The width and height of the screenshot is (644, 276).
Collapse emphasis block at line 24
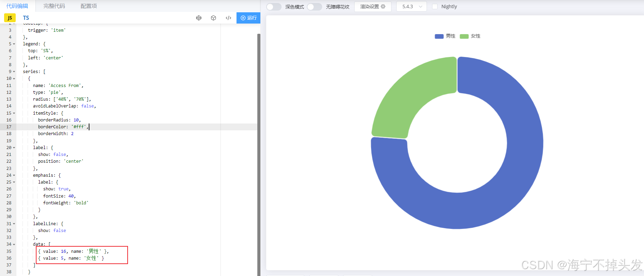[14, 175]
